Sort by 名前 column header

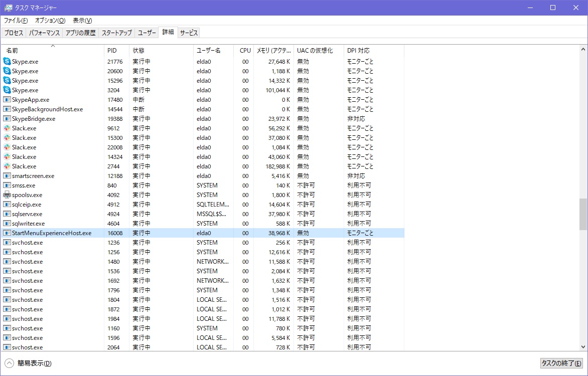coord(53,50)
